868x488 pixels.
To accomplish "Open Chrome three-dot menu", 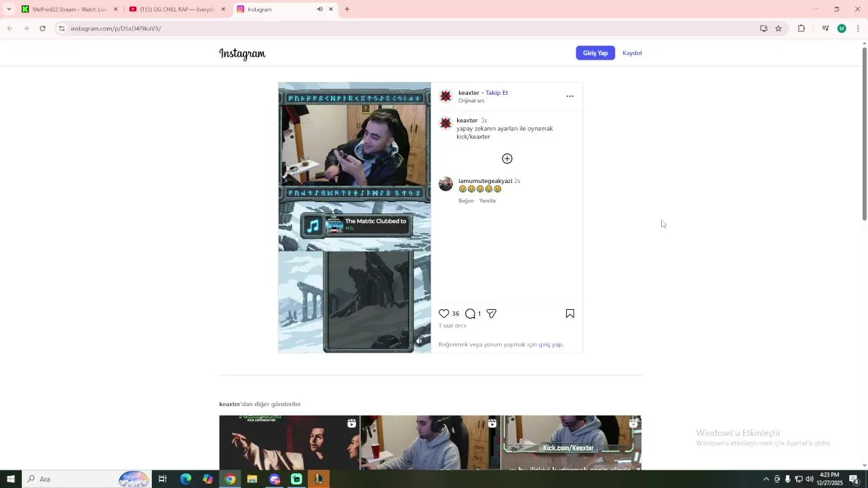I will (858, 28).
